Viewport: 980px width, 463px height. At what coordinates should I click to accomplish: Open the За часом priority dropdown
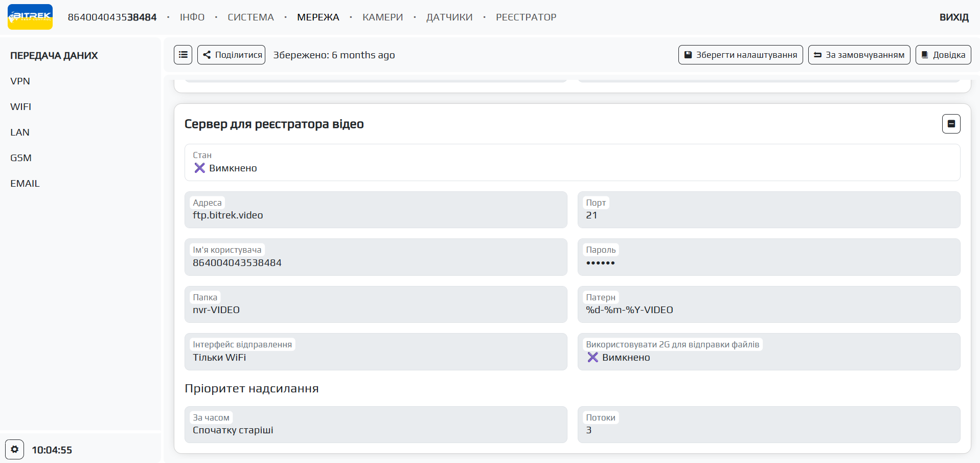coord(376,425)
